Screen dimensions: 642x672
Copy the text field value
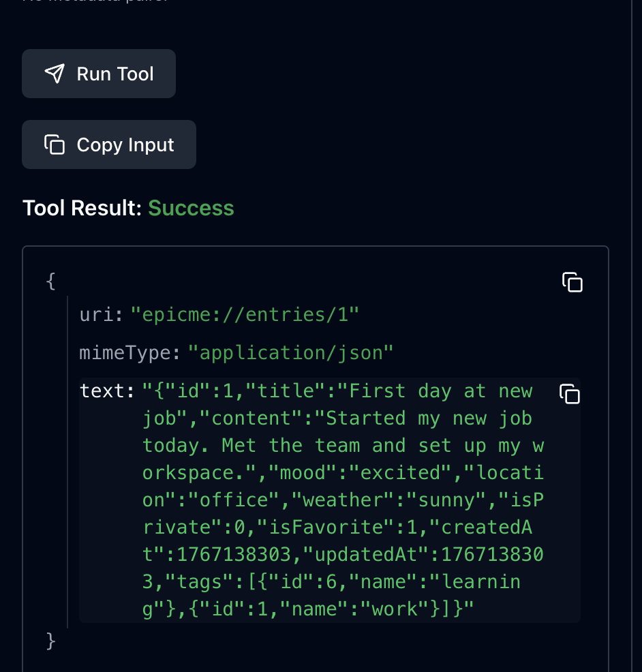click(569, 394)
